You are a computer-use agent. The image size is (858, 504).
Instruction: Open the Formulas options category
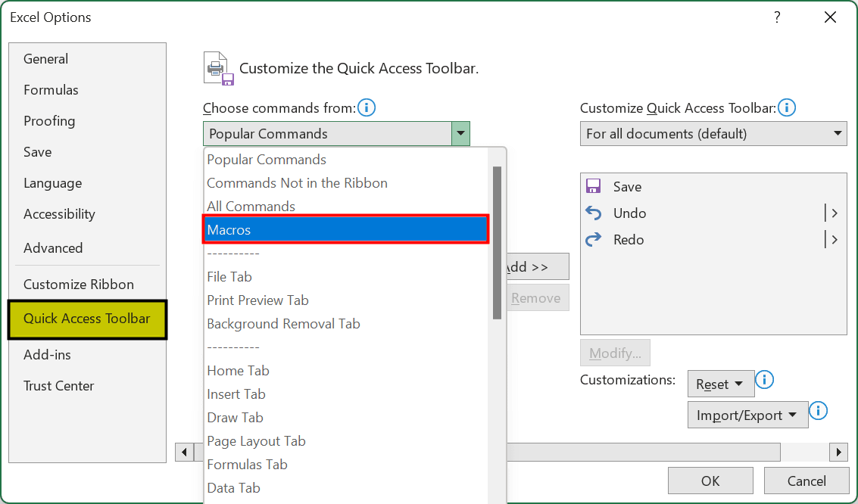click(88, 90)
